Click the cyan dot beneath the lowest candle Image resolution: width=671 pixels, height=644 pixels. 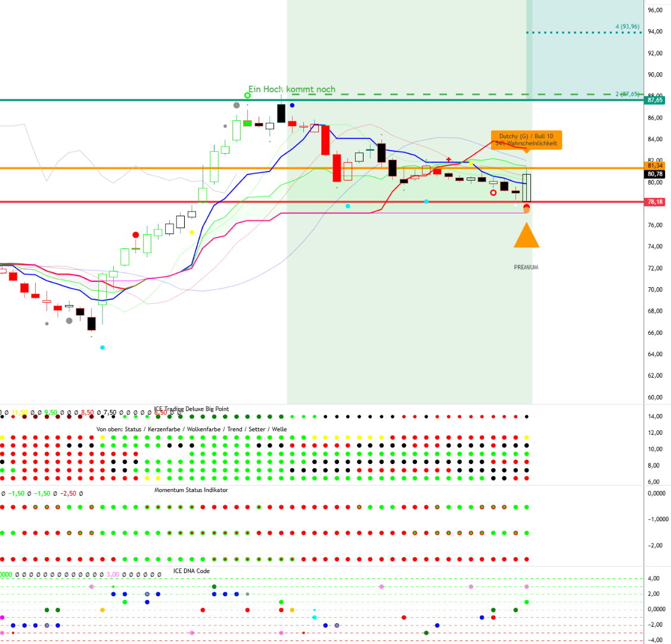pos(102,347)
